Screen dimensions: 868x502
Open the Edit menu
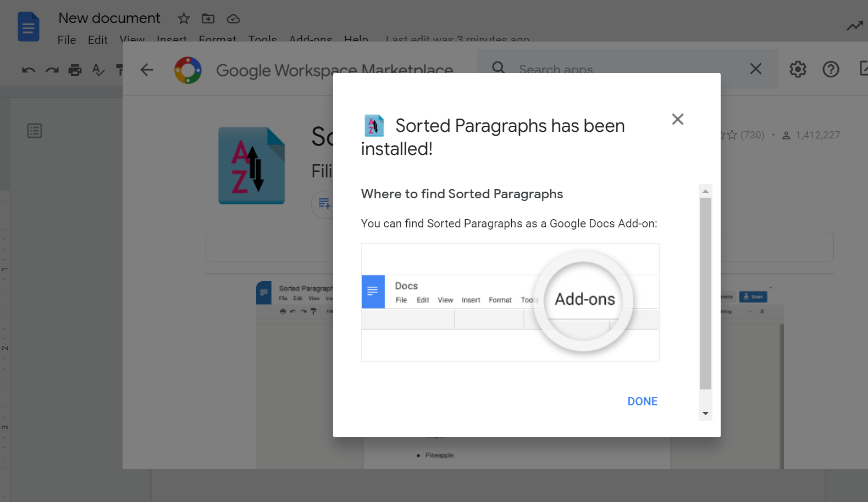[x=98, y=40]
